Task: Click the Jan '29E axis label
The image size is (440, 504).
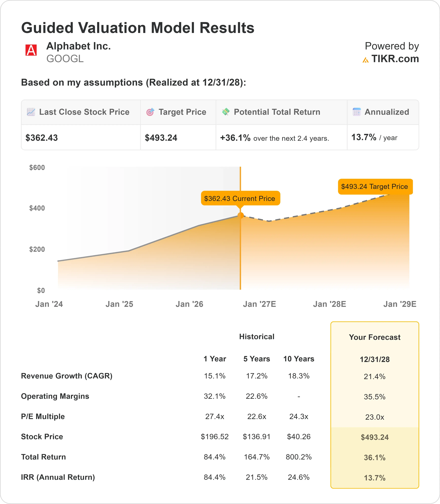Action: 400,304
